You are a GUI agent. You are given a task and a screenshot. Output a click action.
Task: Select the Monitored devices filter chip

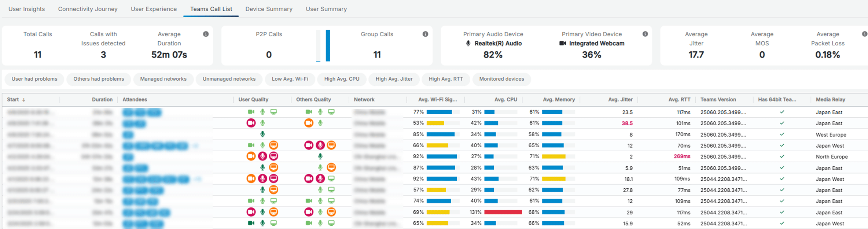tap(501, 79)
